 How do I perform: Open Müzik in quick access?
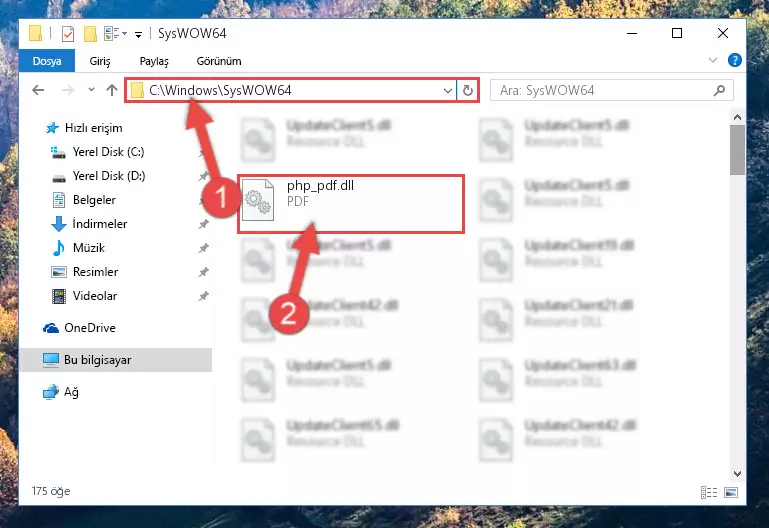pos(89,248)
